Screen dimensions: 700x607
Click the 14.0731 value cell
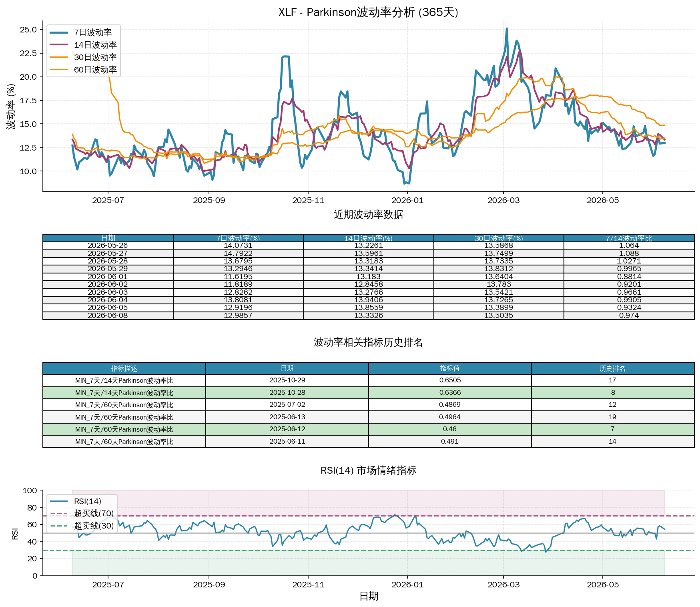pos(238,246)
